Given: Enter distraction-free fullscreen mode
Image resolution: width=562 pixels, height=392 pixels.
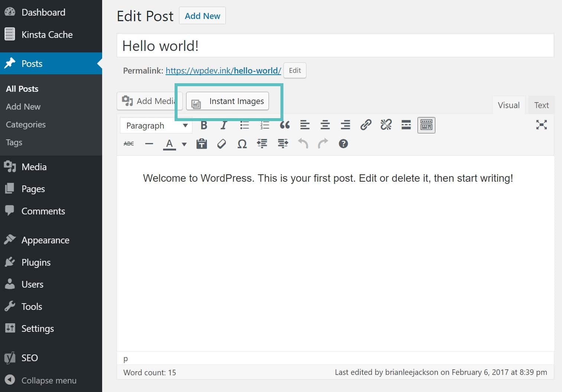Looking at the screenshot, I should tap(542, 125).
